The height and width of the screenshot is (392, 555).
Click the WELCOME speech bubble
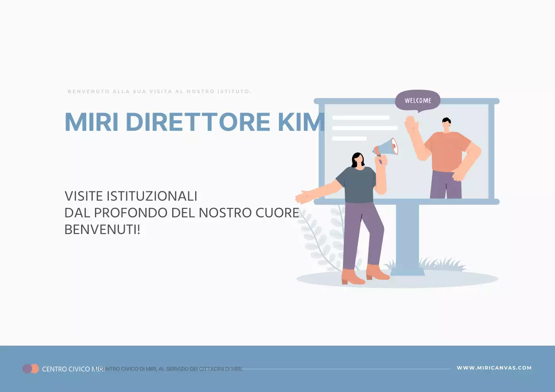click(418, 100)
